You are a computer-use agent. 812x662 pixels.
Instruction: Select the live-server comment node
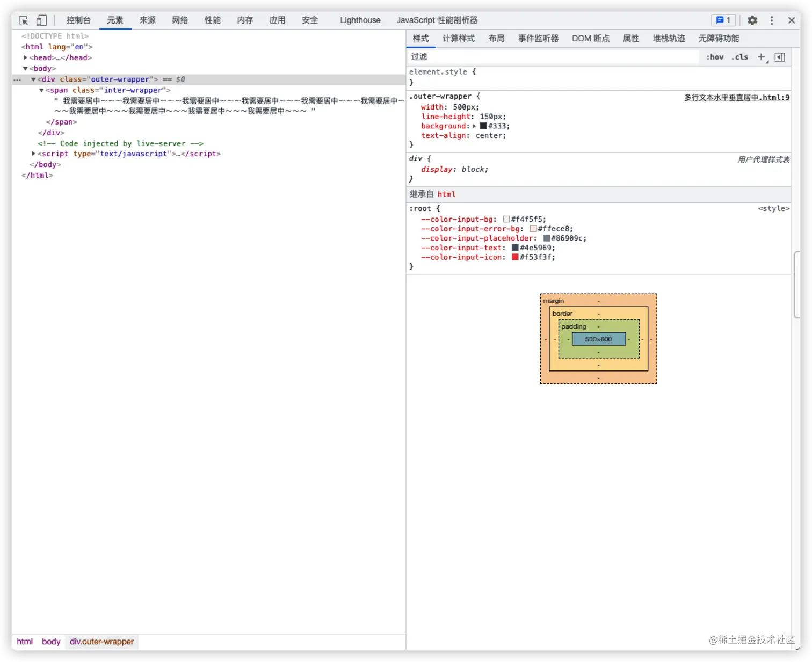pos(120,143)
